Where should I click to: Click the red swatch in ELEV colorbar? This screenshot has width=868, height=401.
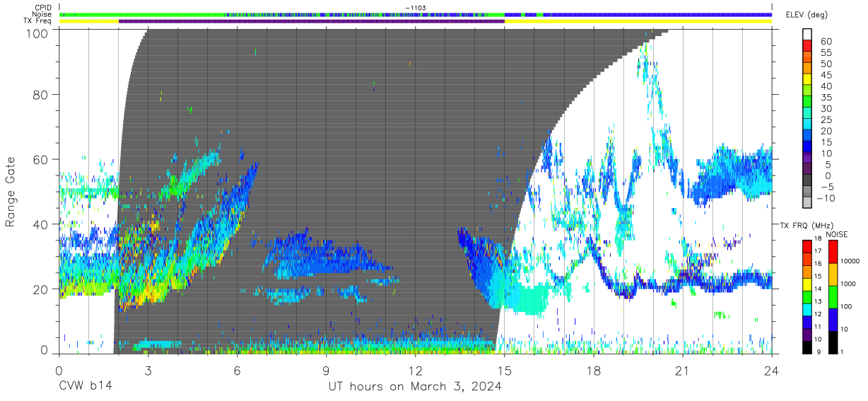pos(807,45)
